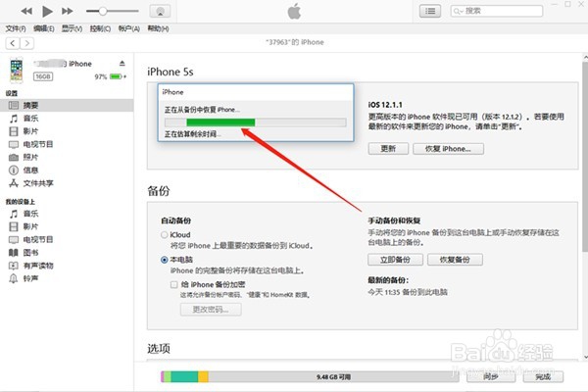The height and width of the screenshot is (392, 588).
Task: Open the list view button near search
Action: [x=430, y=11]
